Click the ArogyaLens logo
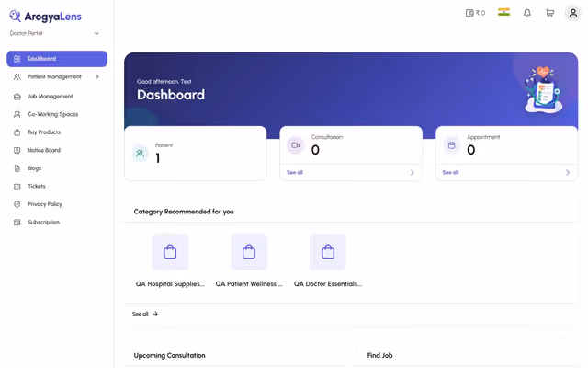The width and height of the screenshot is (588, 368). 45,17
